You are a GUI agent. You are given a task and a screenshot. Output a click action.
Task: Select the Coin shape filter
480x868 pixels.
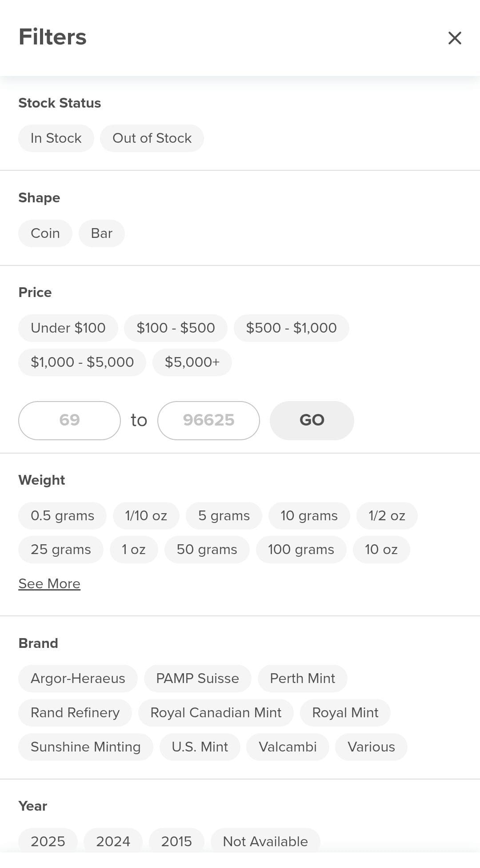[45, 233]
